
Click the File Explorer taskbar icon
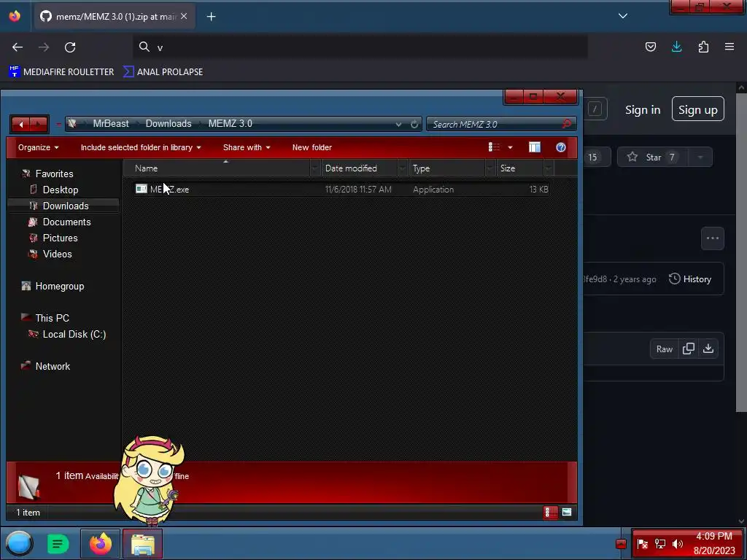(x=142, y=543)
